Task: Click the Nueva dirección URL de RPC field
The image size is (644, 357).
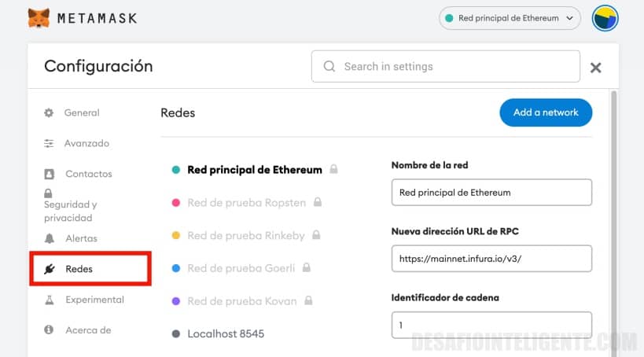Action: [491, 259]
